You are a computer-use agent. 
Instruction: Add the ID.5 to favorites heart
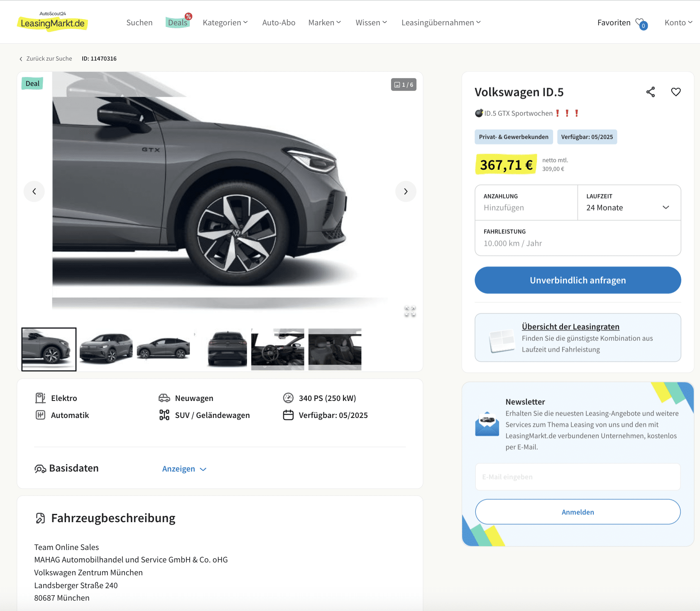pyautogui.click(x=676, y=92)
